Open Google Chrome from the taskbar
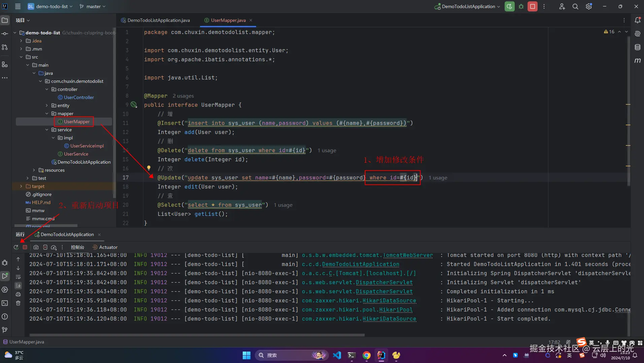 366,355
